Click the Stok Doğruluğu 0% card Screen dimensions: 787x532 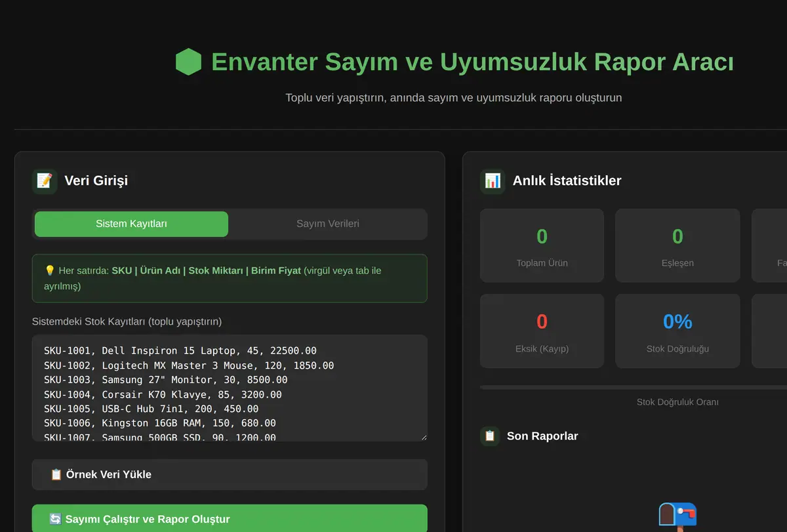click(677, 331)
